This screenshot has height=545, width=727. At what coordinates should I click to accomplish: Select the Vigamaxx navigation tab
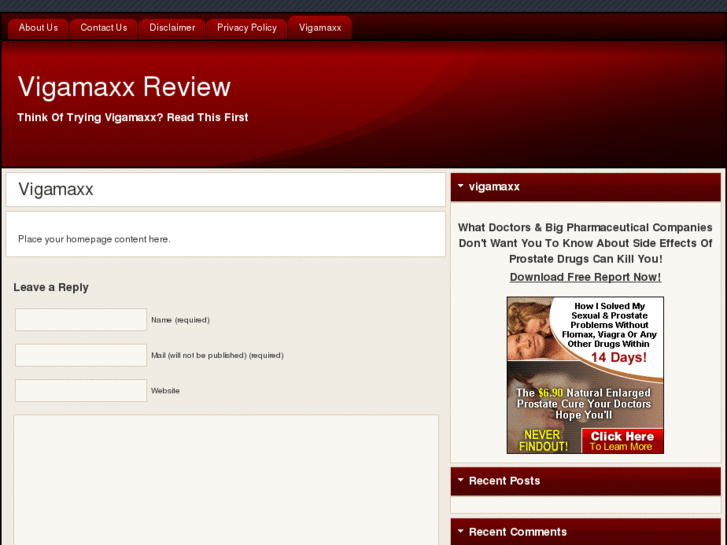click(320, 28)
